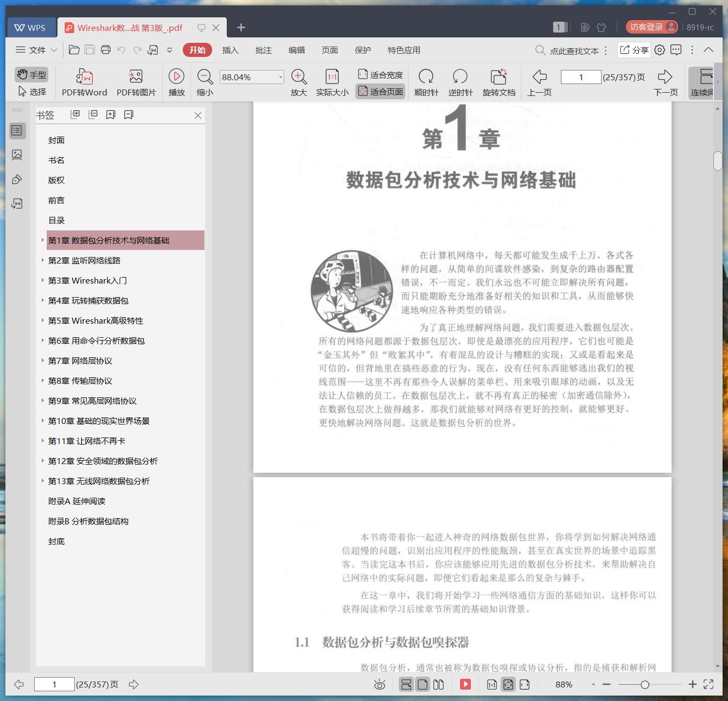728x701 pixels.
Task: Open the skin (shirt) icon in title bar
Action: pos(601,27)
